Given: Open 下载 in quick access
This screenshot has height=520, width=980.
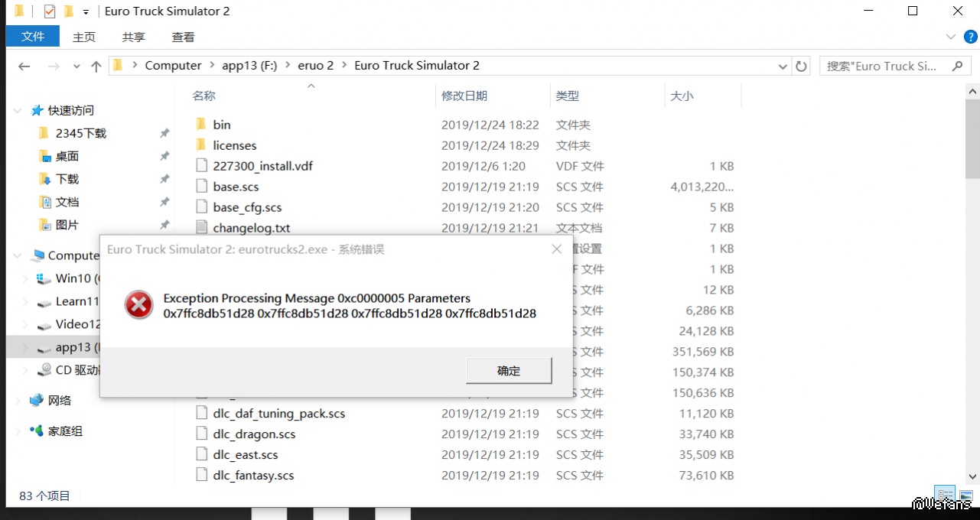Looking at the screenshot, I should pyautogui.click(x=67, y=179).
